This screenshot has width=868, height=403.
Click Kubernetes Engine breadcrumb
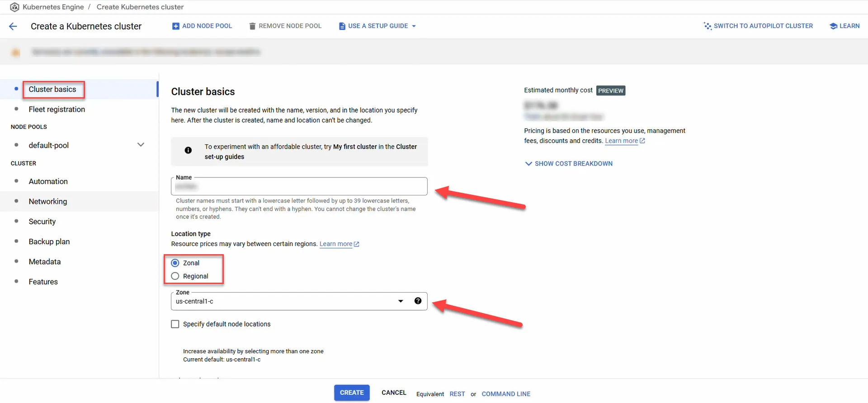tap(53, 7)
